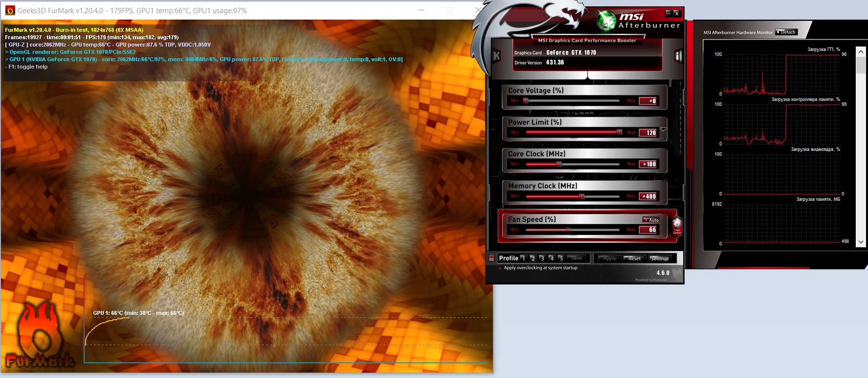Minimize the MSI Afterburner window

point(668,13)
